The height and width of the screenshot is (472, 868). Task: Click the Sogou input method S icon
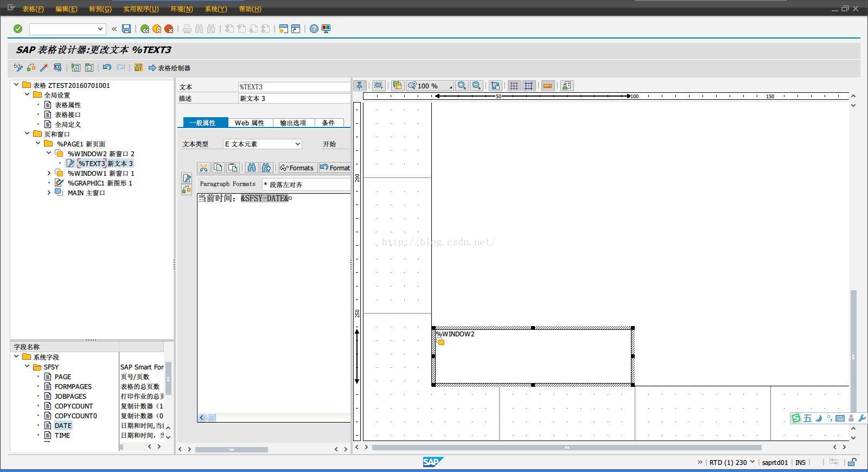point(796,418)
